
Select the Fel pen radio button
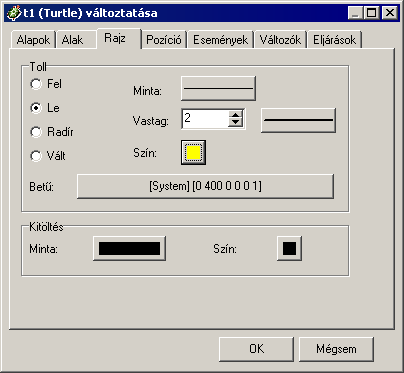[x=36, y=84]
